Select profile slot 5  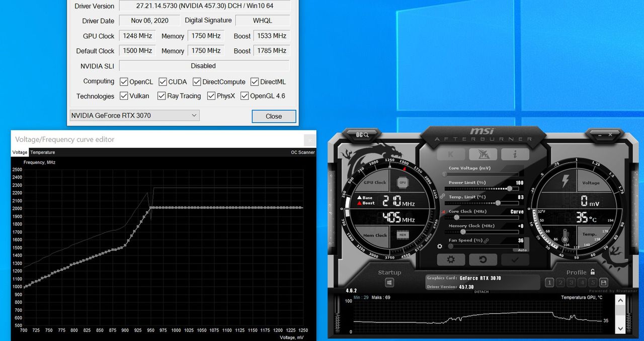[x=593, y=283]
